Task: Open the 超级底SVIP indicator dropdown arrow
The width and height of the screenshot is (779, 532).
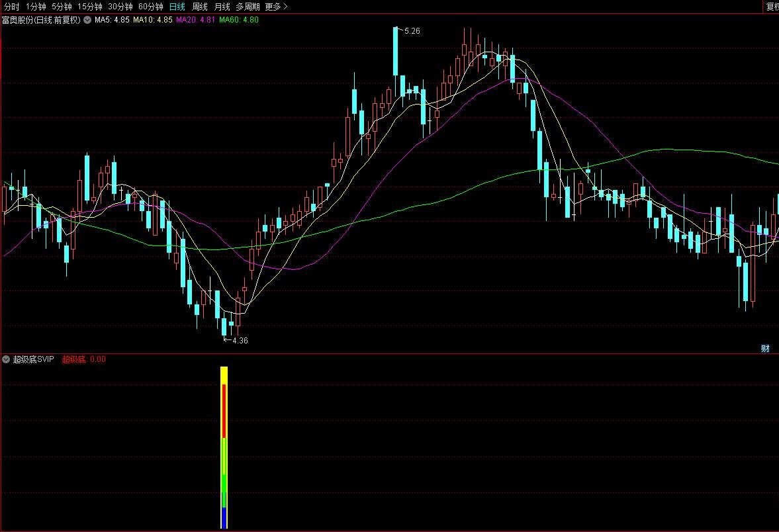Action: [x=6, y=359]
